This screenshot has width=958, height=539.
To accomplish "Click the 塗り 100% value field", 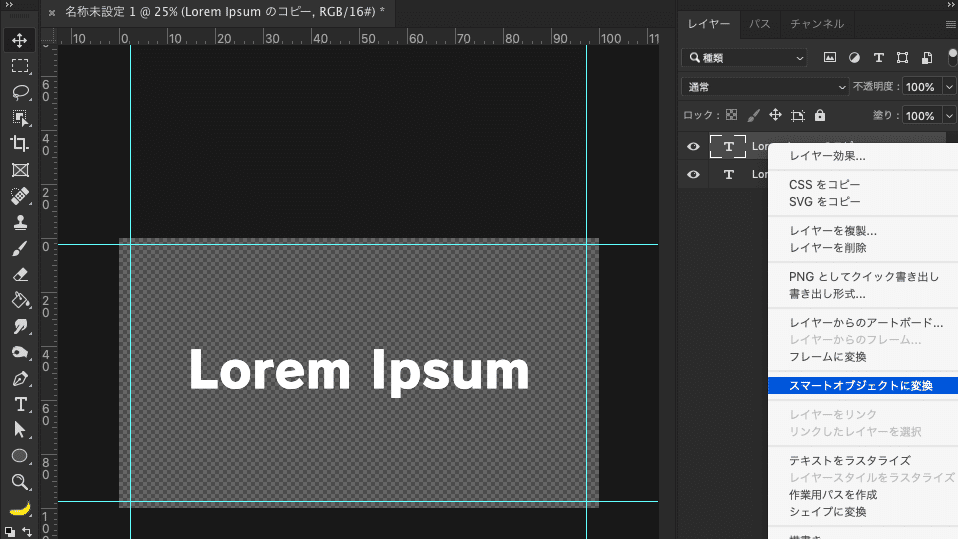I will [x=923, y=116].
